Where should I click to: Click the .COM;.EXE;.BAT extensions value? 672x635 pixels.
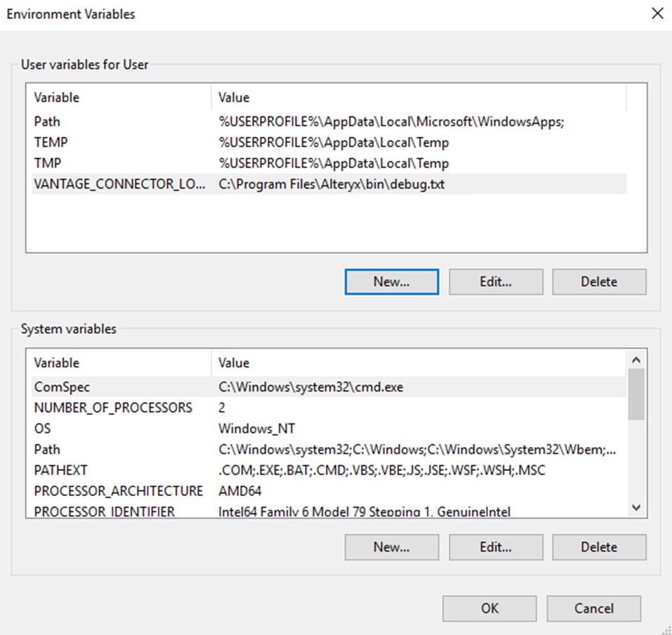381,470
